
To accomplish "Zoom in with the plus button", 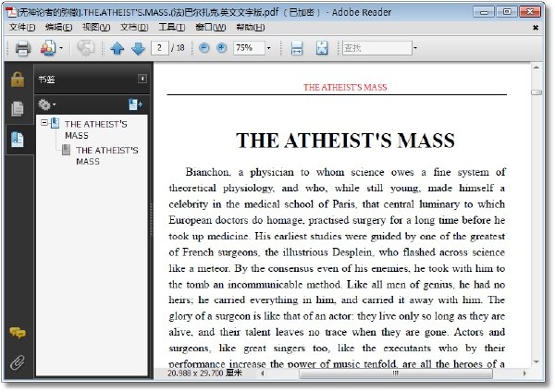I will coord(222,48).
